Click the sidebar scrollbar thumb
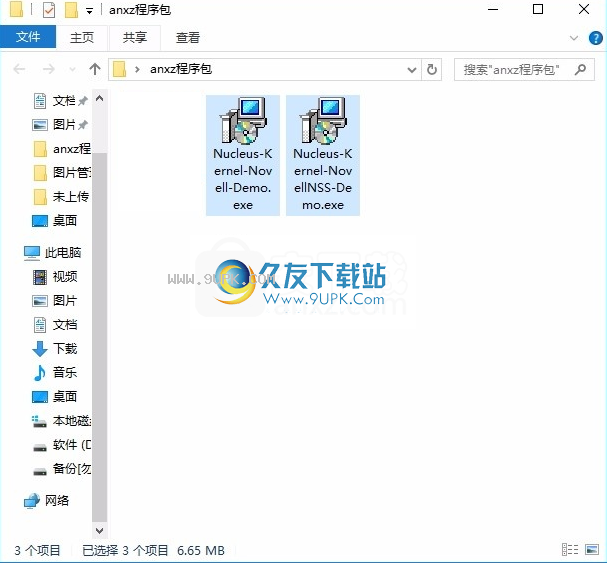607x564 pixels. click(x=99, y=337)
